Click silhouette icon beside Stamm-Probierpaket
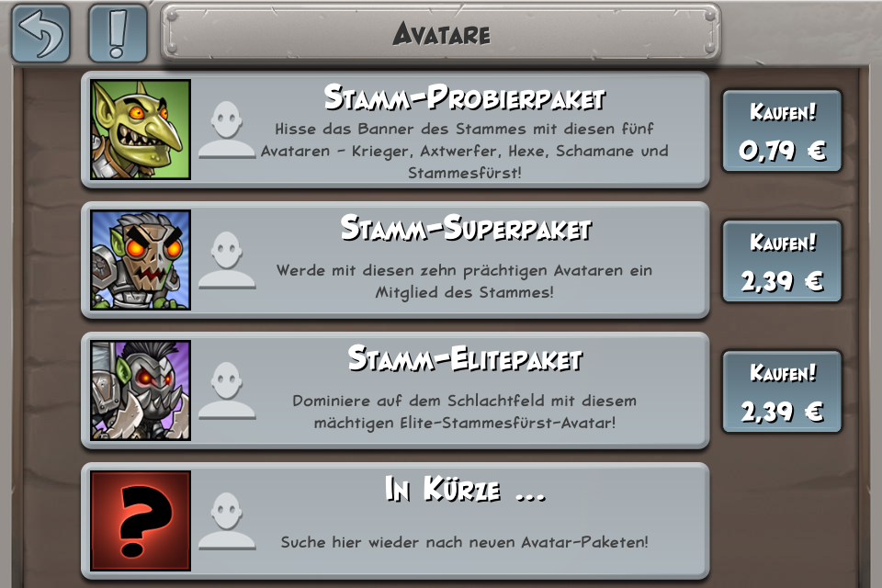This screenshot has height=588, width=882. coord(227,130)
